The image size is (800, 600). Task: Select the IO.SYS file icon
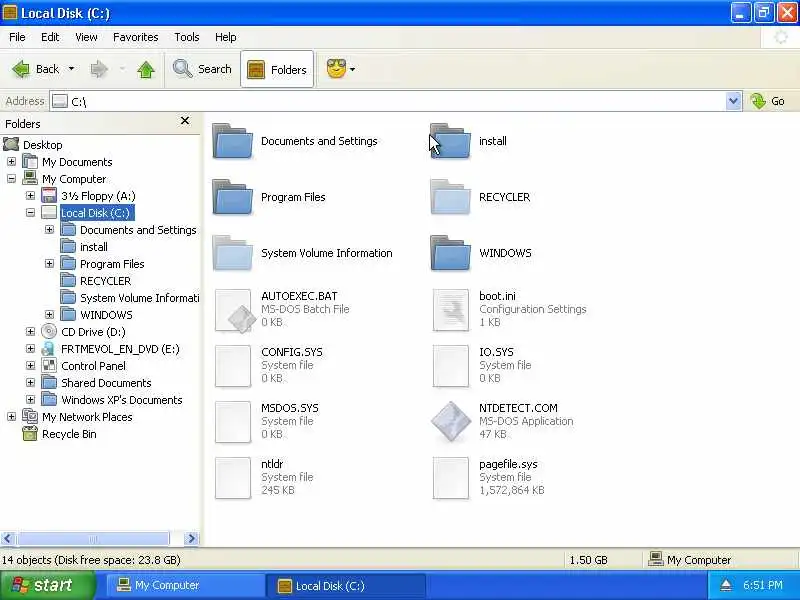(451, 366)
